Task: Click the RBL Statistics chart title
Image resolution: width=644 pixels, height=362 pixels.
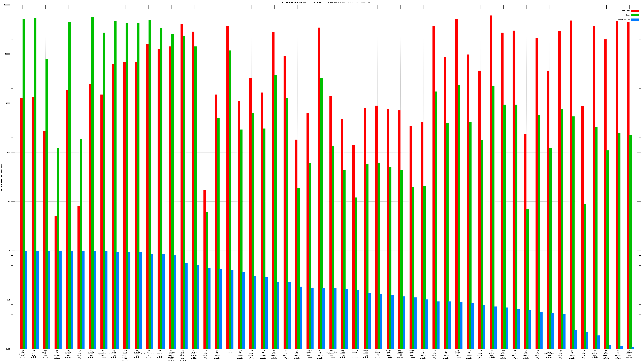Action: click(325, 2)
